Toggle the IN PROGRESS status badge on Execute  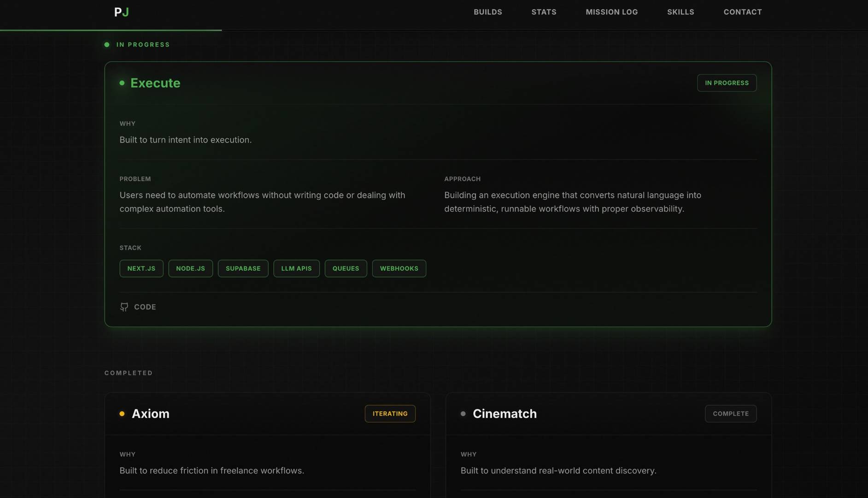click(727, 83)
